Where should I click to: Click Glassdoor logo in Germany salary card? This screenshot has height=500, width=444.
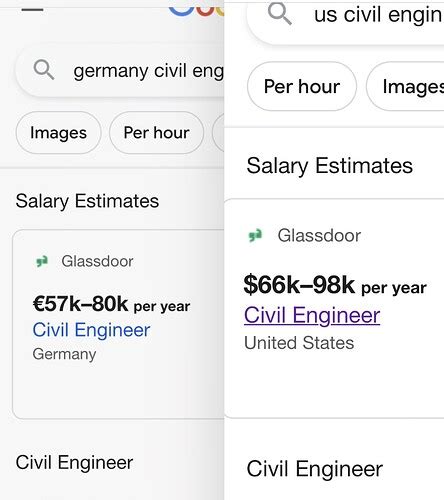pyautogui.click(x=42, y=261)
